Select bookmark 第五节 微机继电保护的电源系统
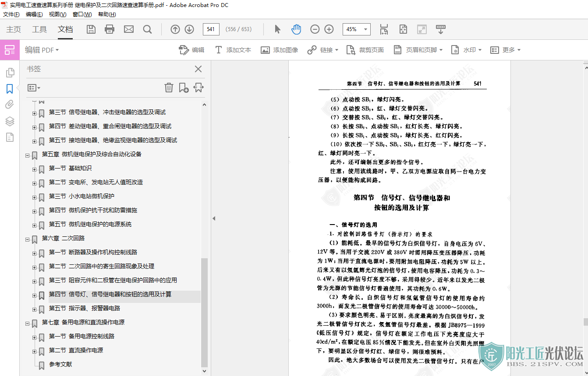The width and height of the screenshot is (588, 376). [x=90, y=224]
